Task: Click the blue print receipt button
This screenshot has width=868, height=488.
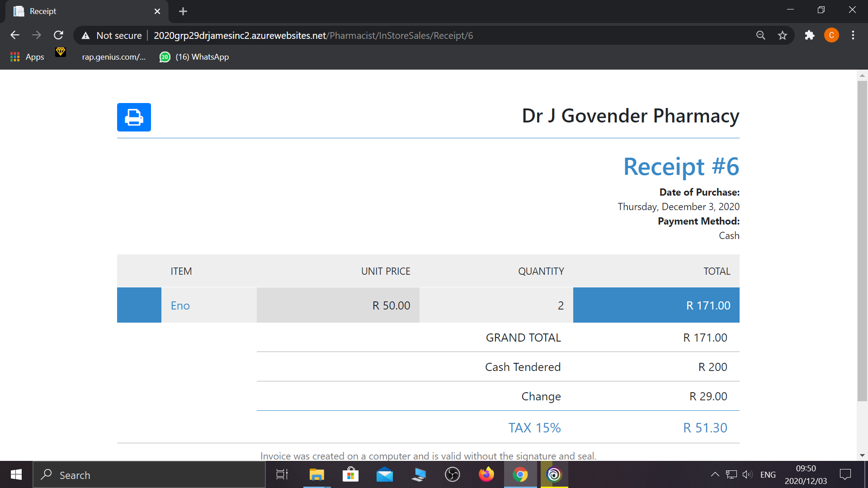Action: tap(134, 117)
